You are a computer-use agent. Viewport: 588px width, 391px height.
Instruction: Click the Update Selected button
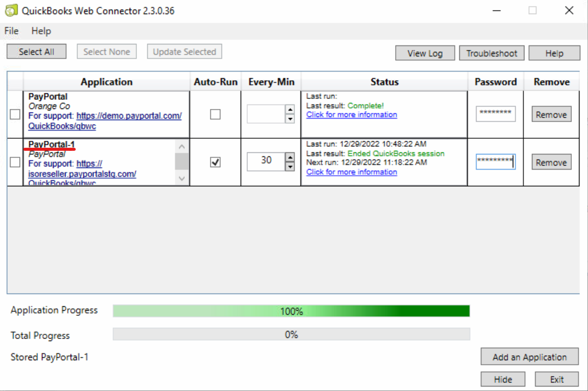pyautogui.click(x=184, y=52)
